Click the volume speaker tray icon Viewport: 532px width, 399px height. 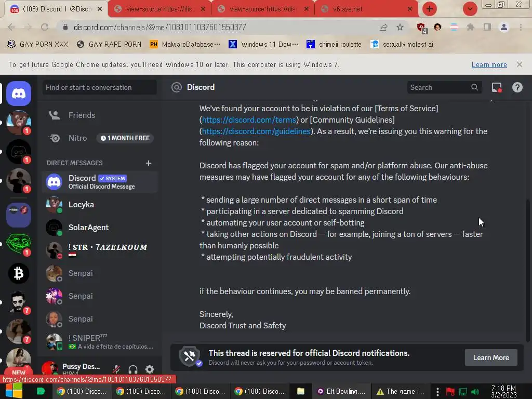475,392
